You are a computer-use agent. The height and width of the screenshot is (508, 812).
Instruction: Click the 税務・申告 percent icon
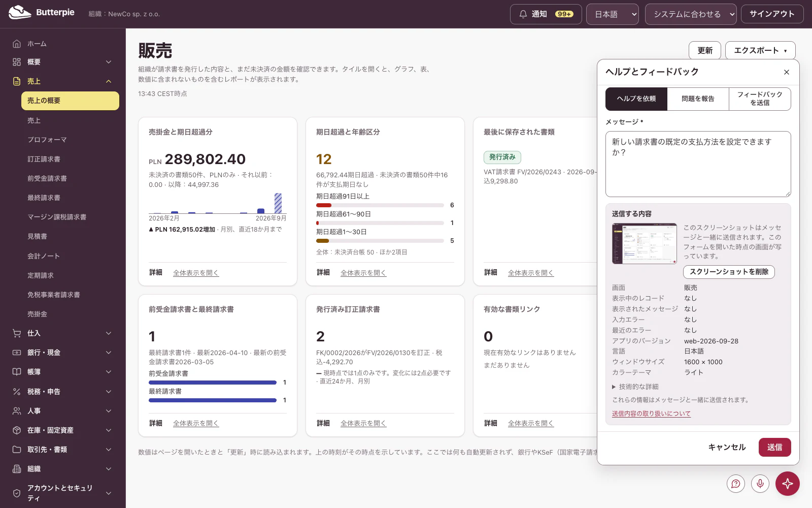[17, 392]
